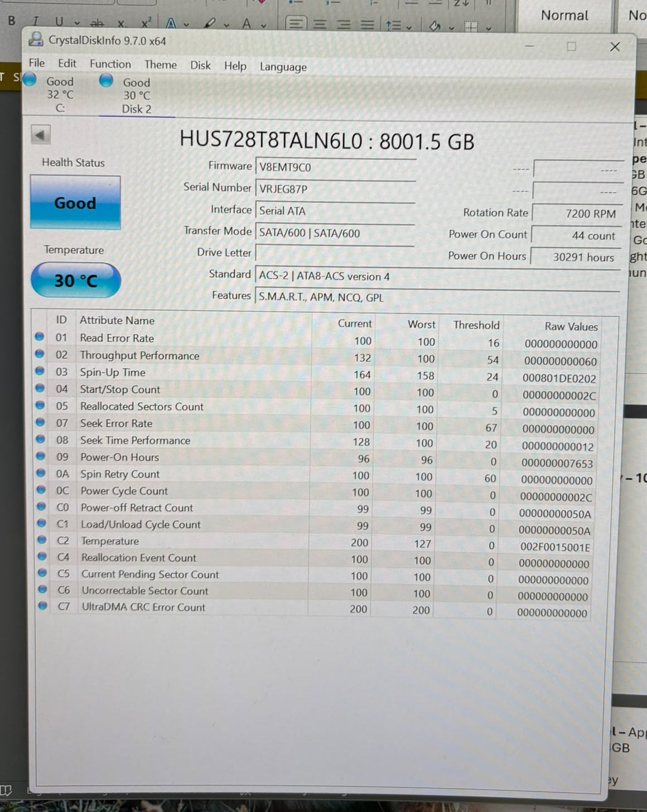Click the Serial Number field VRJEG87P
647x812 pixels.
(336, 189)
